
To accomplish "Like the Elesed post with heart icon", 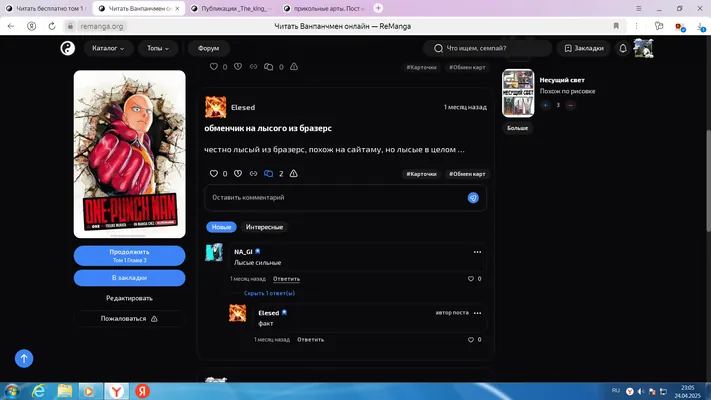I will (x=214, y=173).
